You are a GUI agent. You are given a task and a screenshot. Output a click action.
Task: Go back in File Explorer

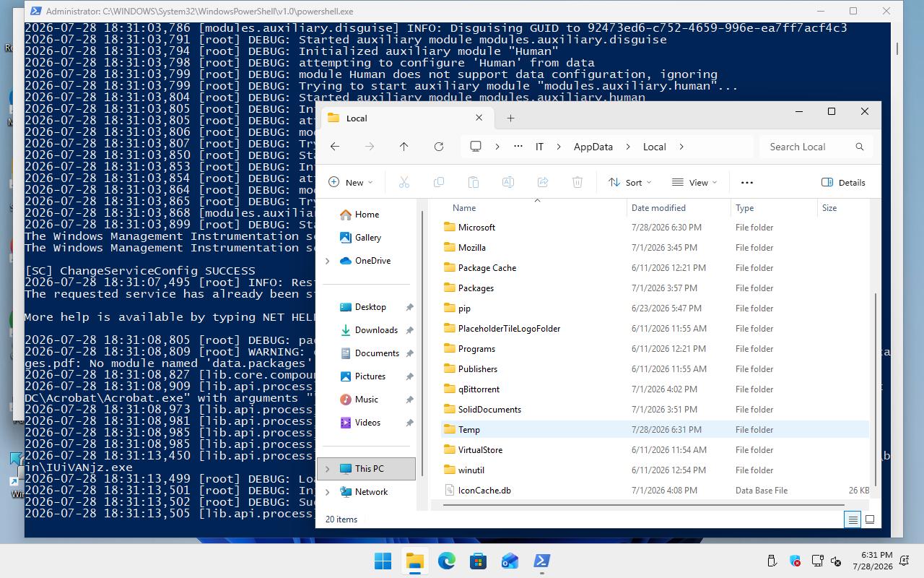click(x=335, y=147)
